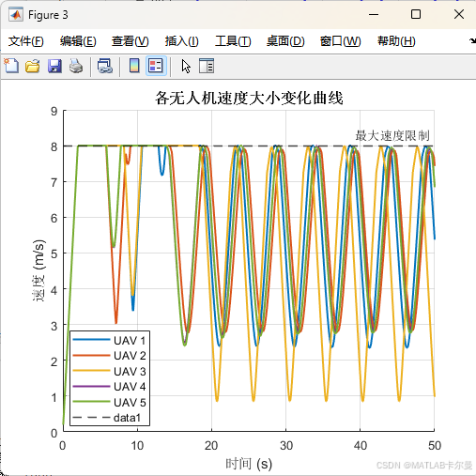476x476 pixels.
Task: Maximize the Figure 3 window
Action: (x=416, y=14)
